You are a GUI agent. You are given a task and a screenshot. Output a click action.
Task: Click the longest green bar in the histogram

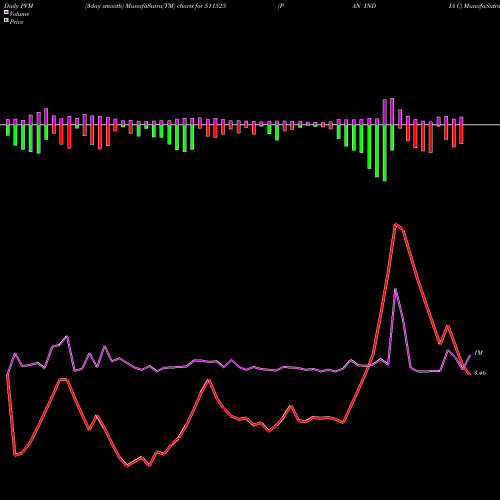(x=385, y=153)
